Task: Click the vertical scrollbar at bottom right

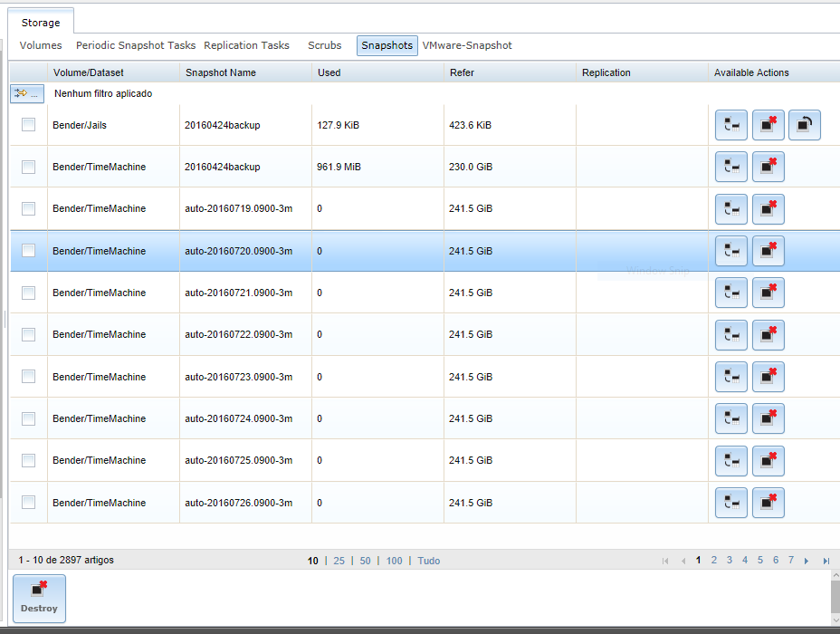Action: click(835, 597)
